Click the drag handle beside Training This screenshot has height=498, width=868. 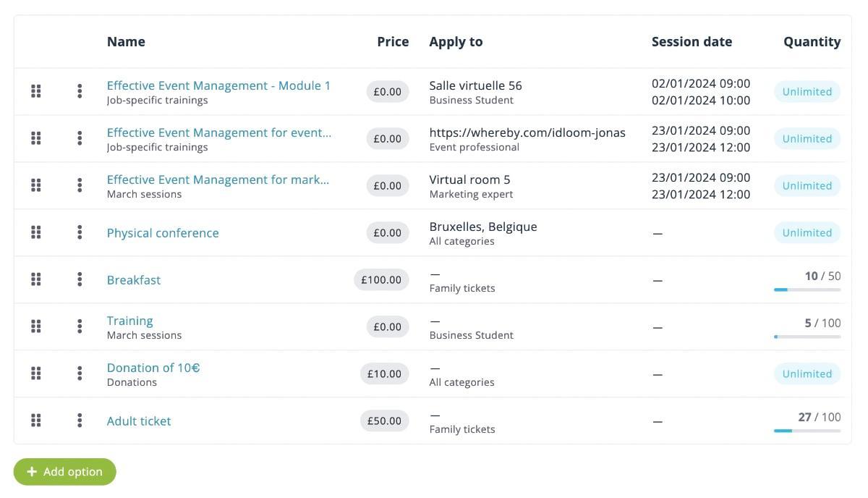click(x=36, y=326)
